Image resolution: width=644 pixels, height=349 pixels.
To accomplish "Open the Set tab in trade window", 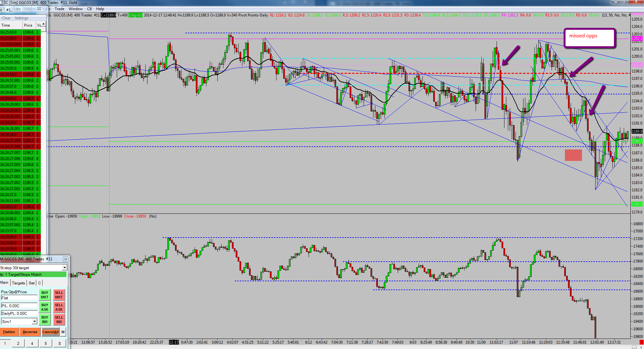I will (x=32, y=283).
